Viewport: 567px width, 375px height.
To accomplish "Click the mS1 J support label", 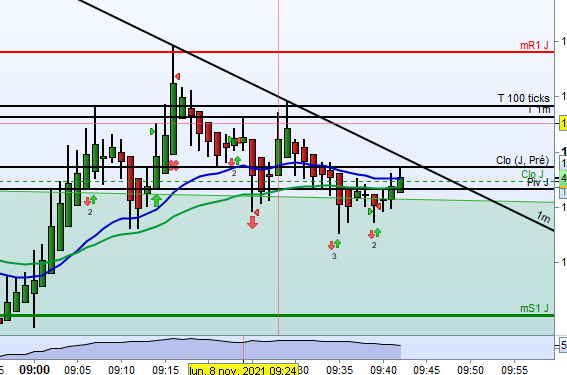I will 534,308.
